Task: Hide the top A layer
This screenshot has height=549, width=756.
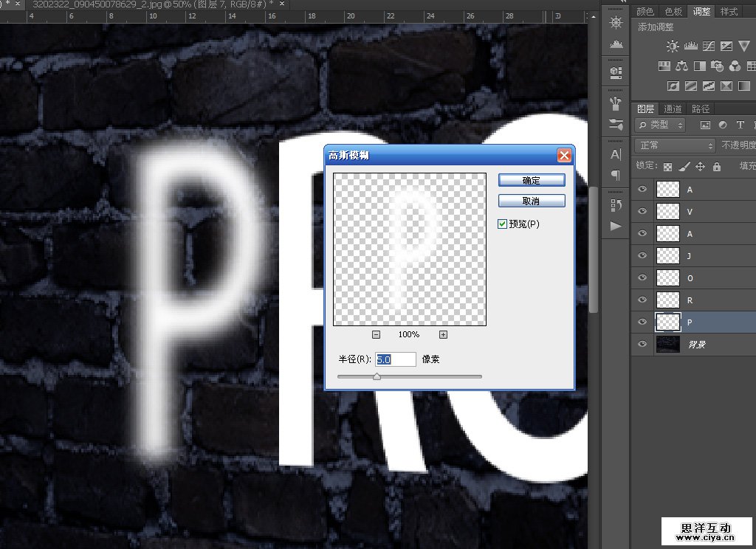Action: pyautogui.click(x=642, y=190)
